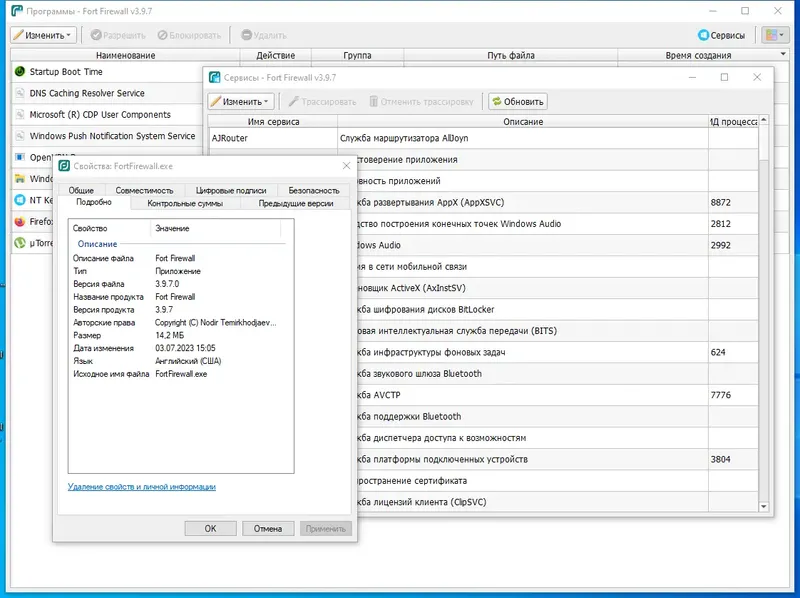Viewport: 800px width, 598px height.
Task: Click the Startup Boot Time green icon
Action: pyautogui.click(x=20, y=71)
